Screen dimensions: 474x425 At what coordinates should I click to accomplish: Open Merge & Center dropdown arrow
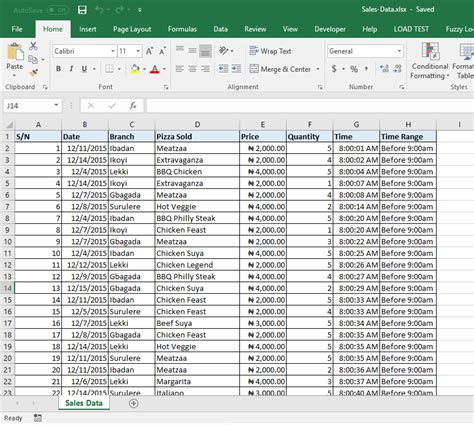318,69
